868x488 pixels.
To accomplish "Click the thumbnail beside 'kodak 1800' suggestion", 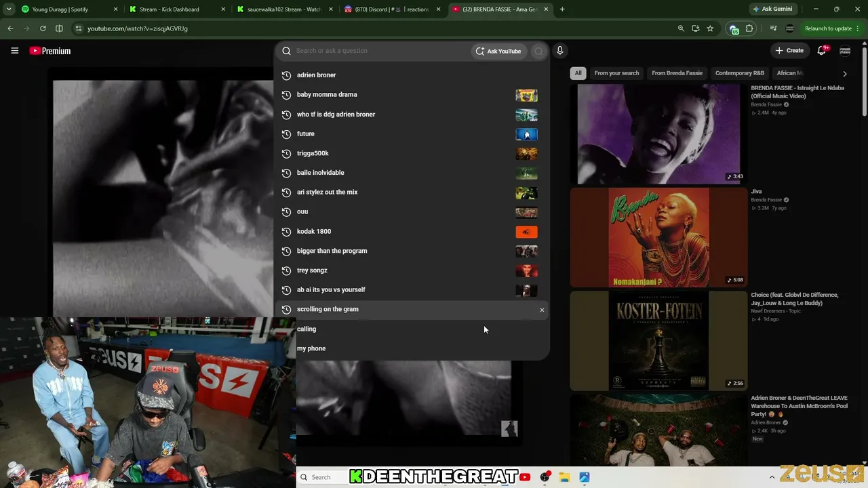I will tap(526, 232).
